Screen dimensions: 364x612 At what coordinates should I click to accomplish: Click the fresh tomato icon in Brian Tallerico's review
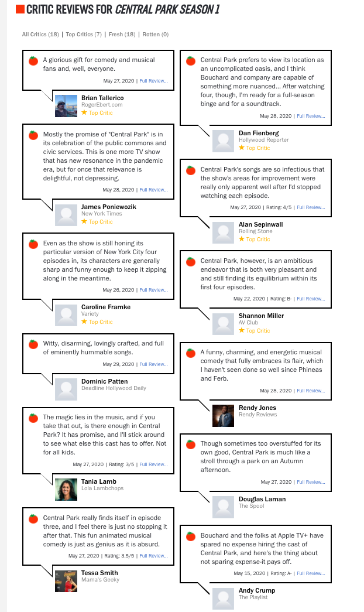click(x=33, y=60)
